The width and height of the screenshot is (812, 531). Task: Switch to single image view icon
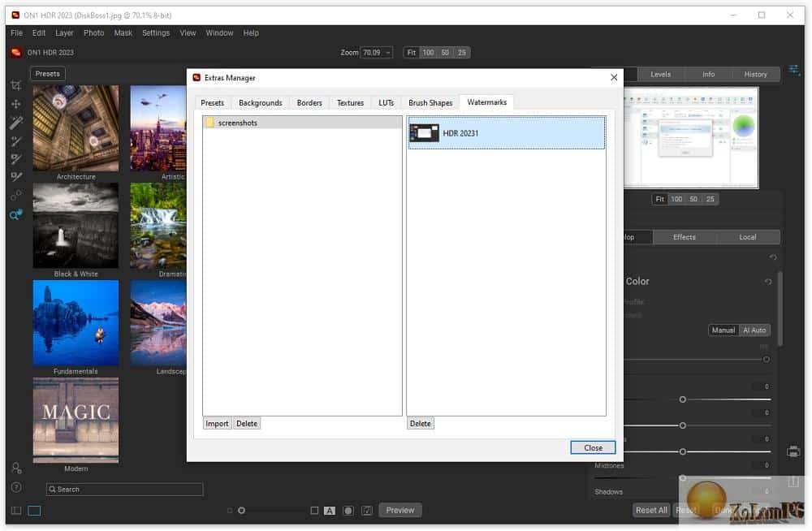click(x=34, y=511)
